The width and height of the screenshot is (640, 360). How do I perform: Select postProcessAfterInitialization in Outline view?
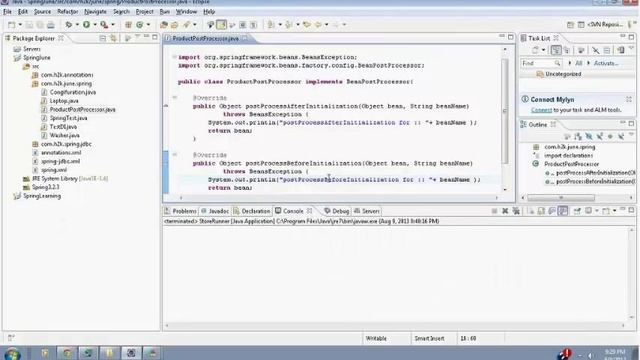tap(595, 173)
